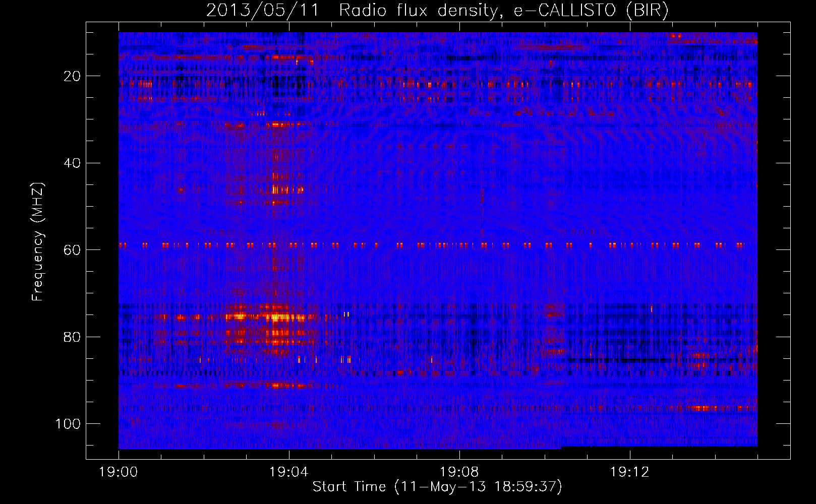Click the '19:12' time tick label

629,472
